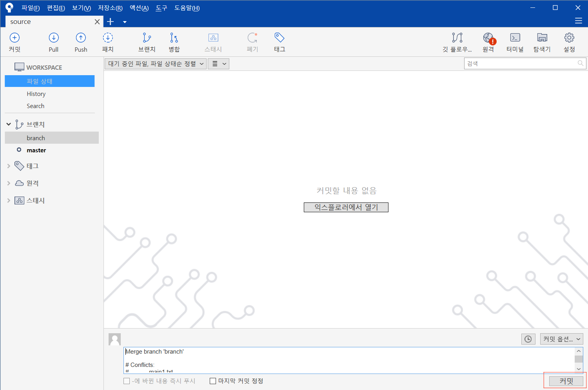The width and height of the screenshot is (588, 390).
Task: Open the pending files sort dropdown
Action: [155, 64]
